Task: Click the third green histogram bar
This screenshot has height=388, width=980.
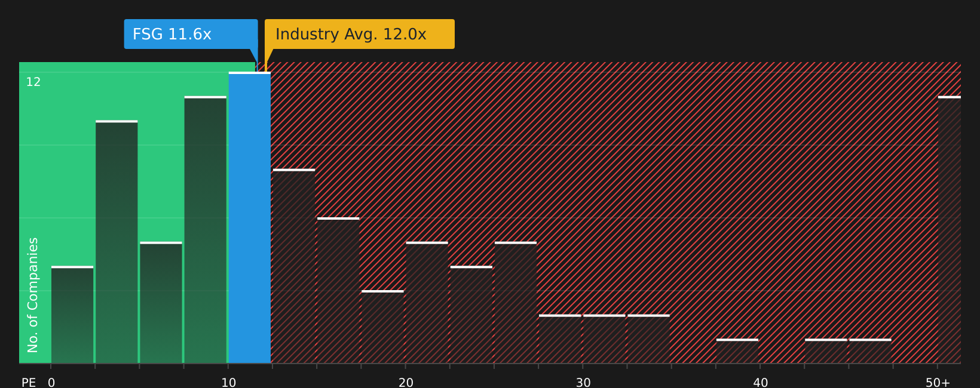Action: point(161,303)
